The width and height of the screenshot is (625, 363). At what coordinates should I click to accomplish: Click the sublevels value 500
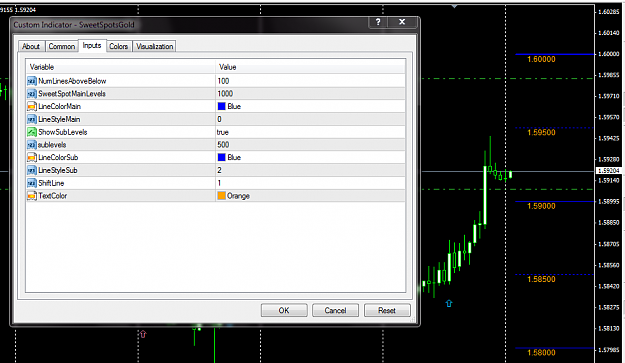[223, 145]
